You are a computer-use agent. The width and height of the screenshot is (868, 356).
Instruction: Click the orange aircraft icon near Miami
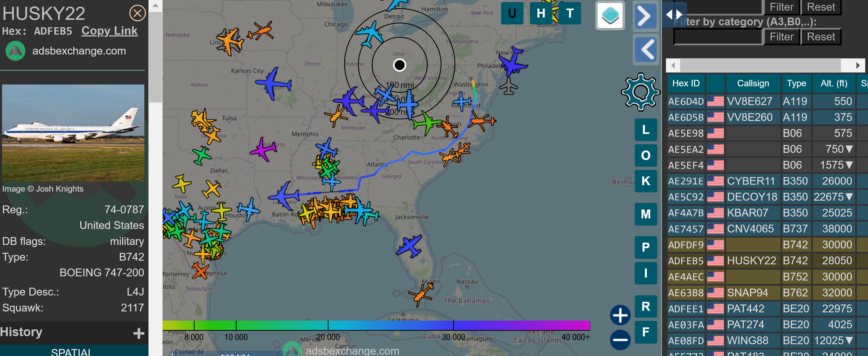point(421,294)
